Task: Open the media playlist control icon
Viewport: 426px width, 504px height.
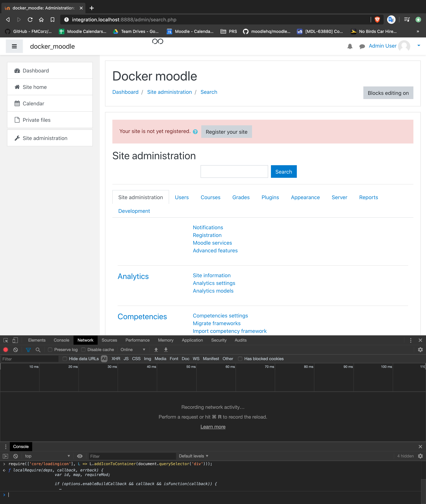Action: pyautogui.click(x=407, y=20)
